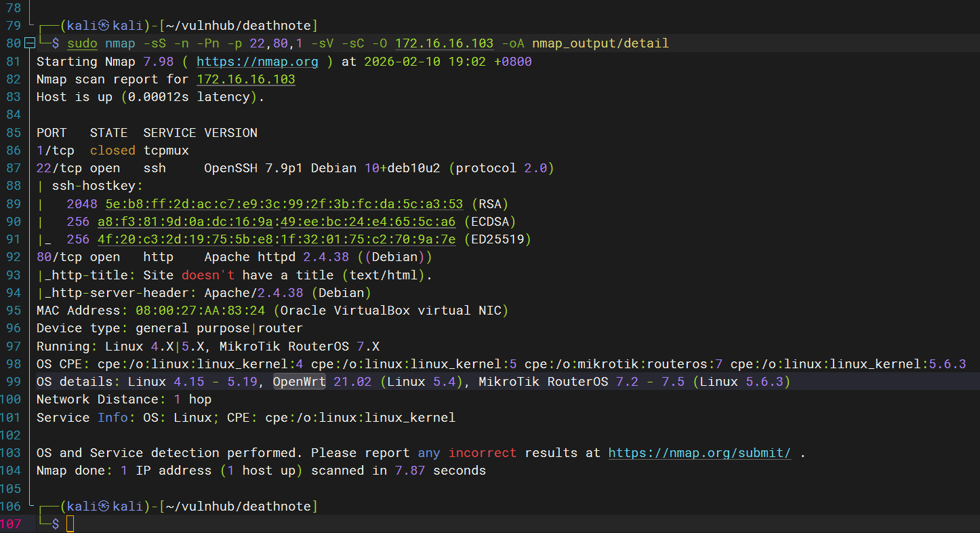Collapse the fold marker at line 80

point(29,43)
